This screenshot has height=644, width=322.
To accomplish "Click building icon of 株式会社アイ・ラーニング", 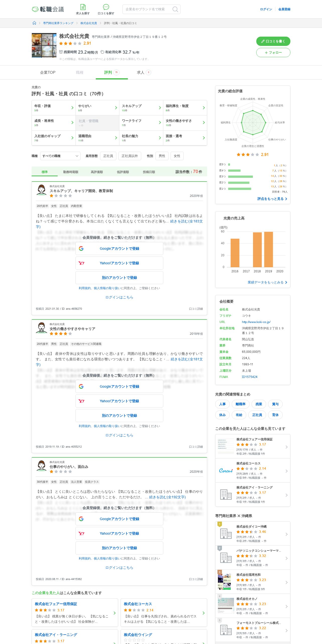I will 226,495.
